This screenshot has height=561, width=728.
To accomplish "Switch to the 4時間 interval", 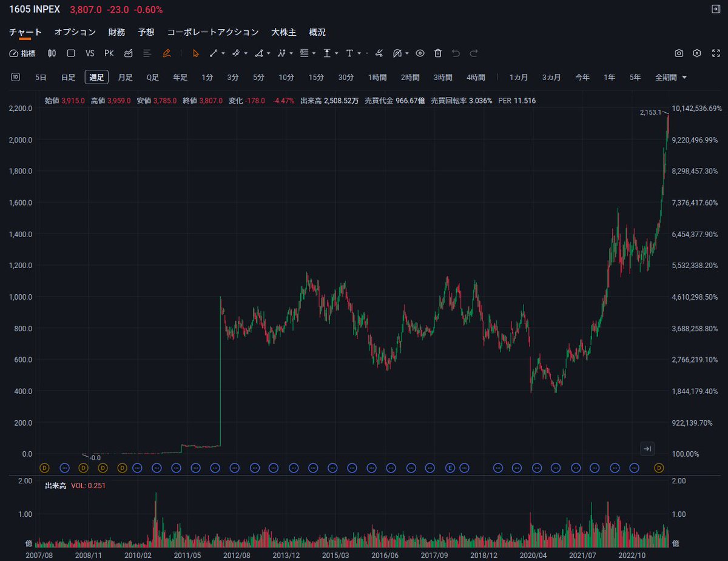I will point(476,77).
